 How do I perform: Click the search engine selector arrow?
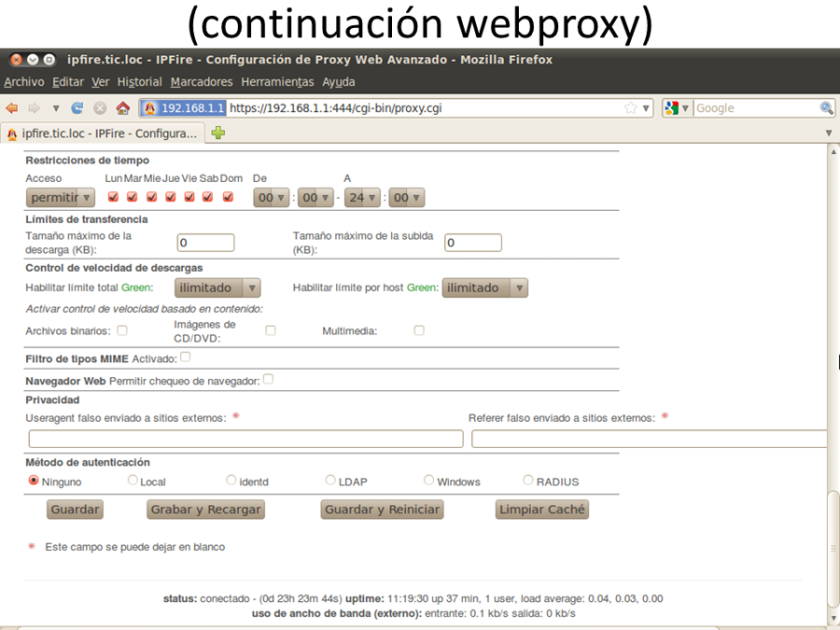pyautogui.click(x=685, y=107)
